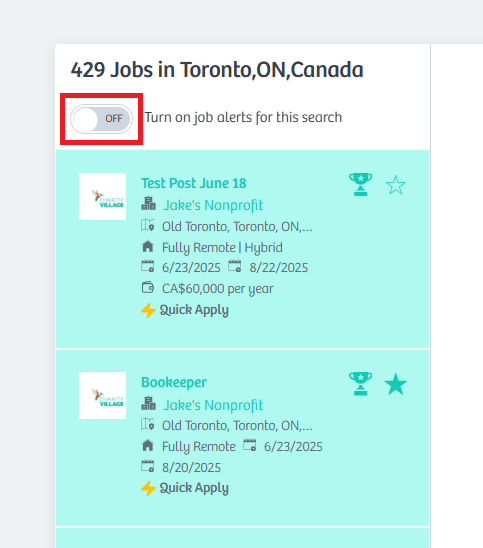
Task: Open Test Post June 18 job title
Action: (x=194, y=183)
